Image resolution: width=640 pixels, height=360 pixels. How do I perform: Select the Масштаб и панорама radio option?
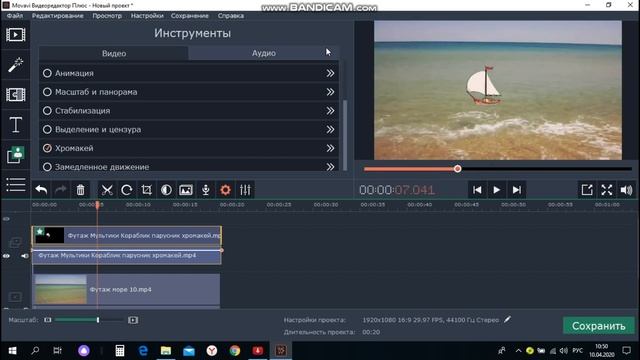point(47,92)
